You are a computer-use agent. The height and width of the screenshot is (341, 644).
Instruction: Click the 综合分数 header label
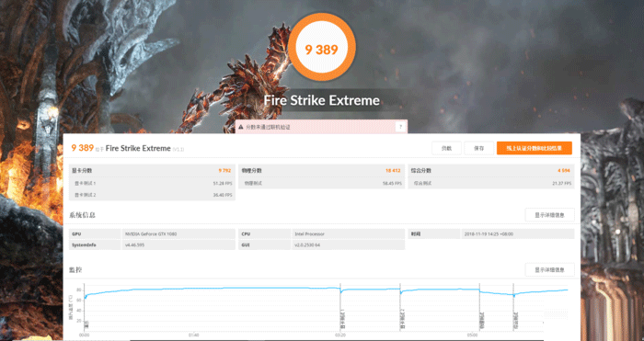(x=421, y=171)
